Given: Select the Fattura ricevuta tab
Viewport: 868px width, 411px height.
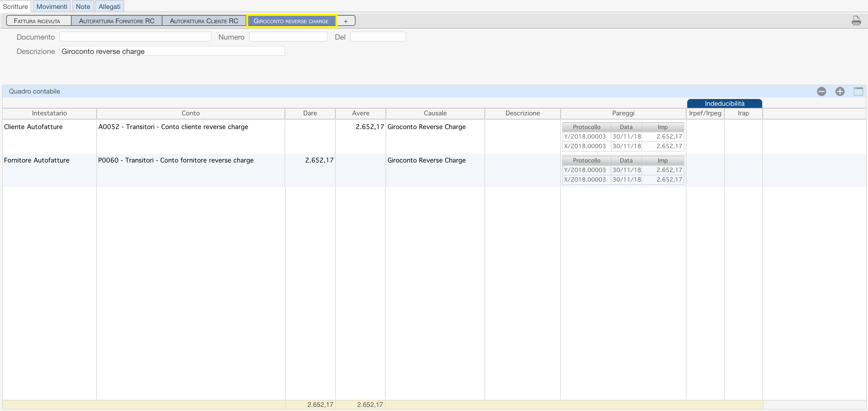Looking at the screenshot, I should pos(39,21).
